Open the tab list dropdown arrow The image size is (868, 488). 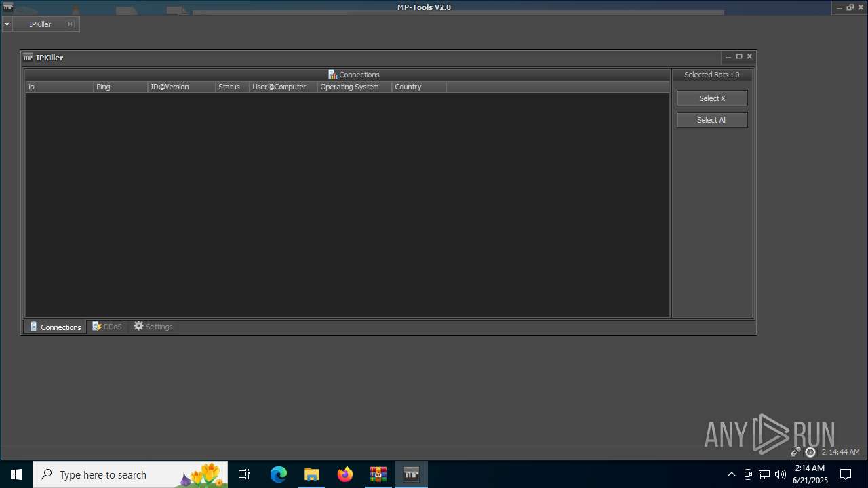[x=7, y=24]
